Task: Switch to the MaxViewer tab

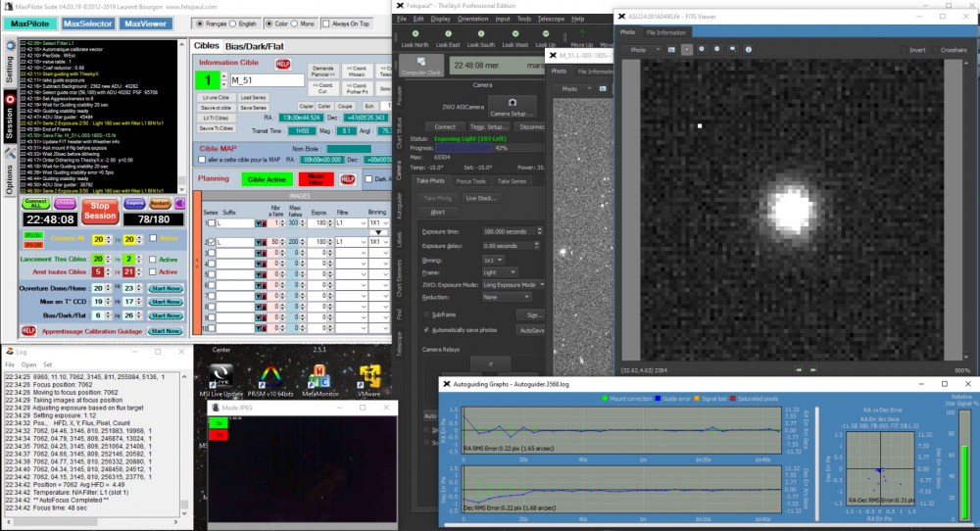Action: point(145,24)
